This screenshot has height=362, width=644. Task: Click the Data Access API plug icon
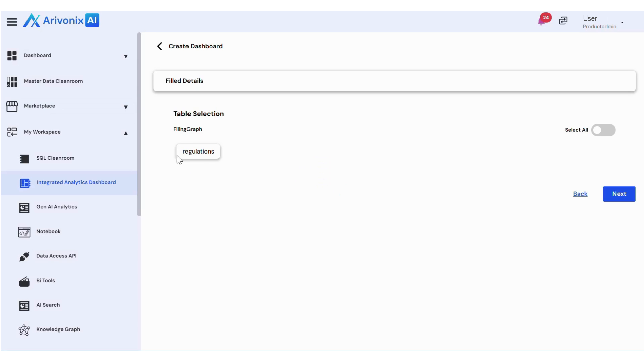click(24, 257)
